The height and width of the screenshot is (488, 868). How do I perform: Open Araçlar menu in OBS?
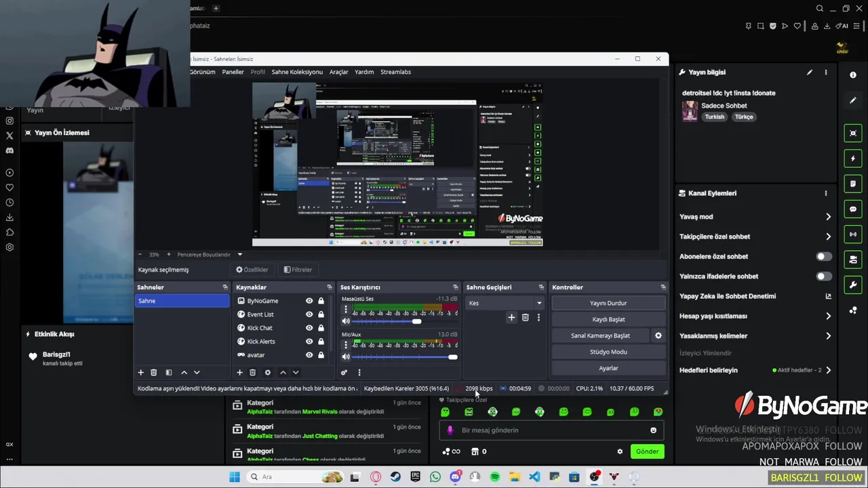pyautogui.click(x=339, y=72)
